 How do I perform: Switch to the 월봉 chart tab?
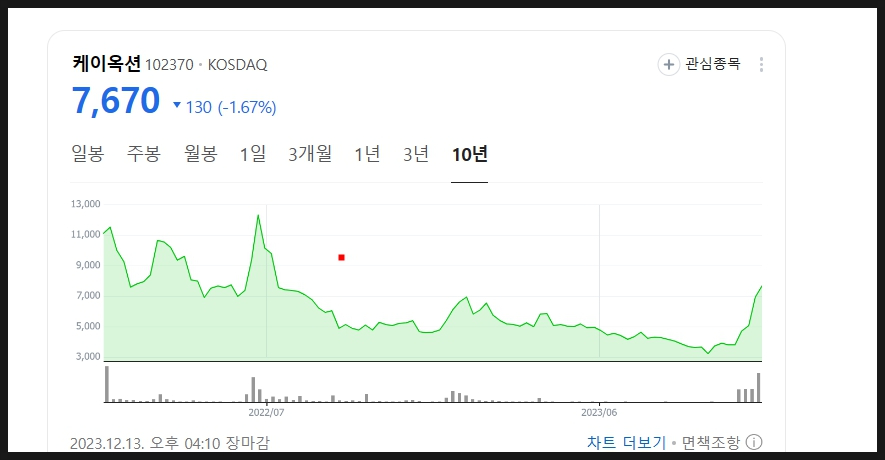200,154
